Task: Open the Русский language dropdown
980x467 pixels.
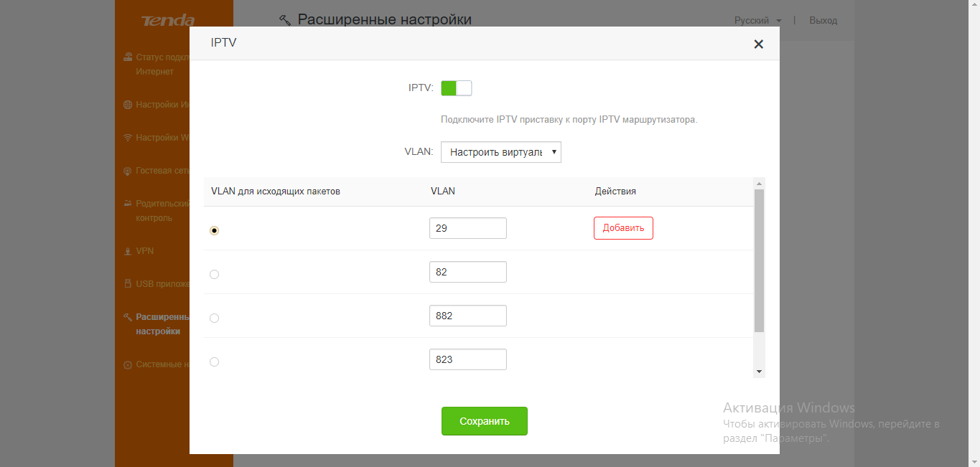Action: coord(757,21)
